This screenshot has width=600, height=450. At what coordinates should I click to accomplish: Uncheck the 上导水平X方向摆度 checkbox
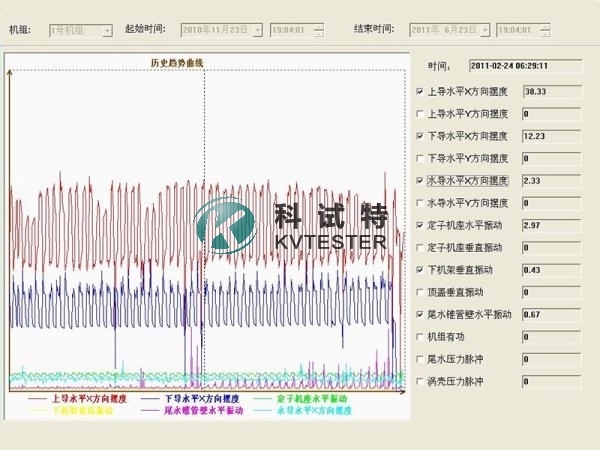coord(420,91)
